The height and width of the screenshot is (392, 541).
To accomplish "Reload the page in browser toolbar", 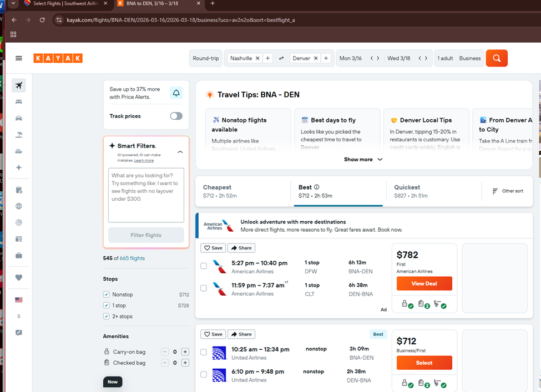I will pyautogui.click(x=42, y=20).
